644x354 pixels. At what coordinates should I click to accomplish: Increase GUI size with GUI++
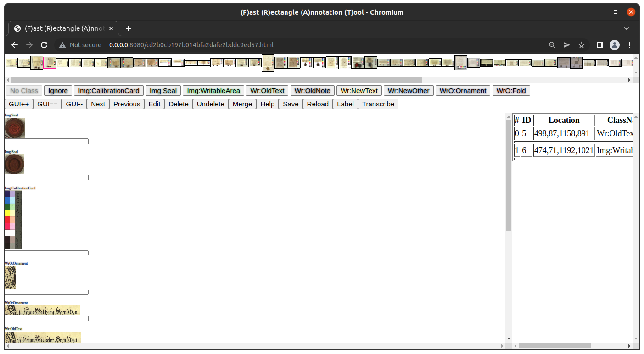19,104
